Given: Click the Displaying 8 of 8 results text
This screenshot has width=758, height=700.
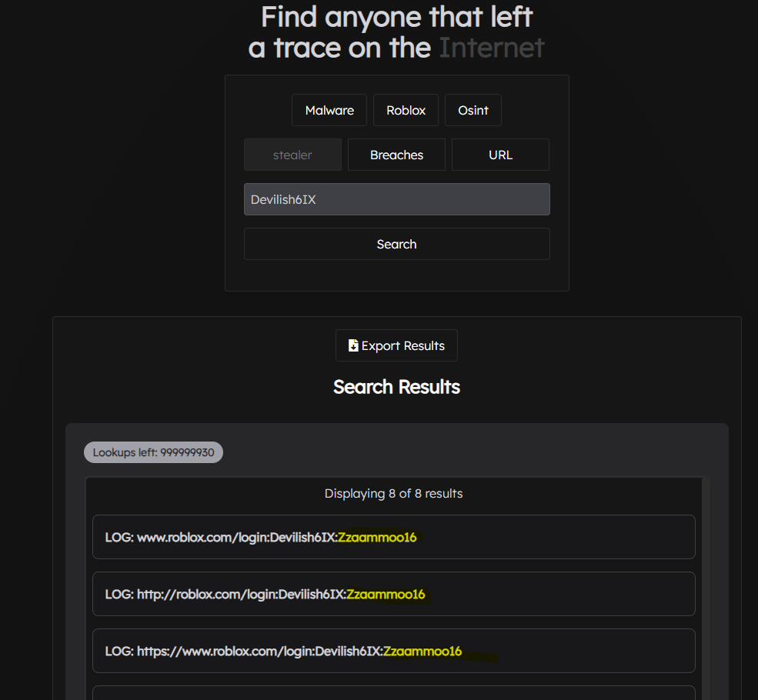Looking at the screenshot, I should [x=393, y=493].
